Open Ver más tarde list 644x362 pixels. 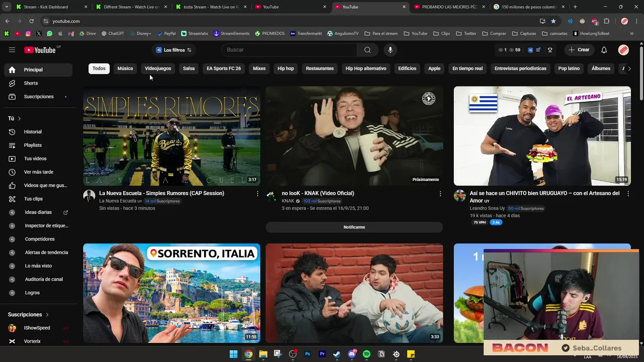38,172
